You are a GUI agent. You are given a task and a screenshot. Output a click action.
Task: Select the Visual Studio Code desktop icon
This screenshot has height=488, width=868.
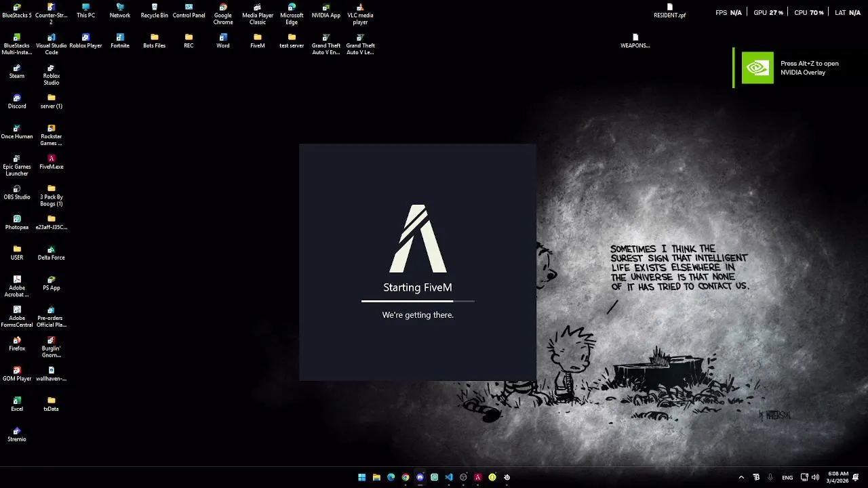point(51,45)
